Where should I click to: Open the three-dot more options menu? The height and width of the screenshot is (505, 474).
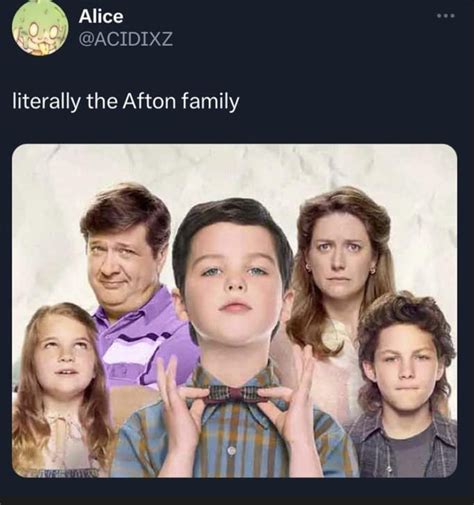[445, 16]
